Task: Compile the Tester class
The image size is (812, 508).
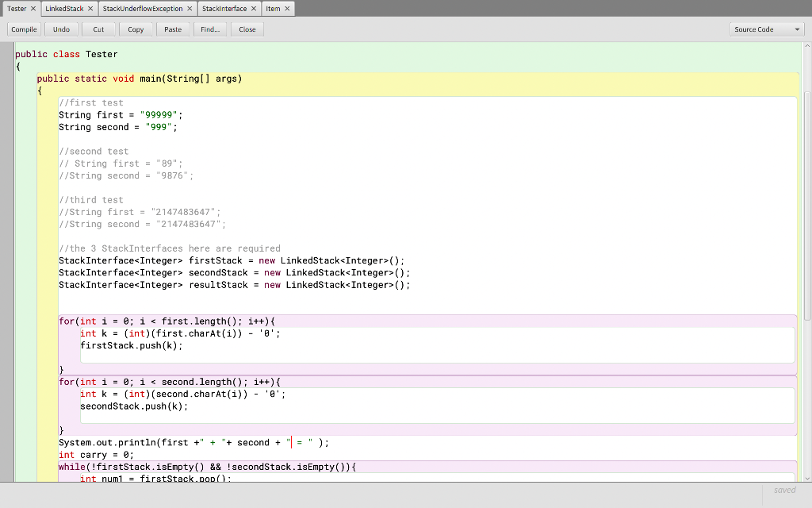Action: (x=23, y=29)
